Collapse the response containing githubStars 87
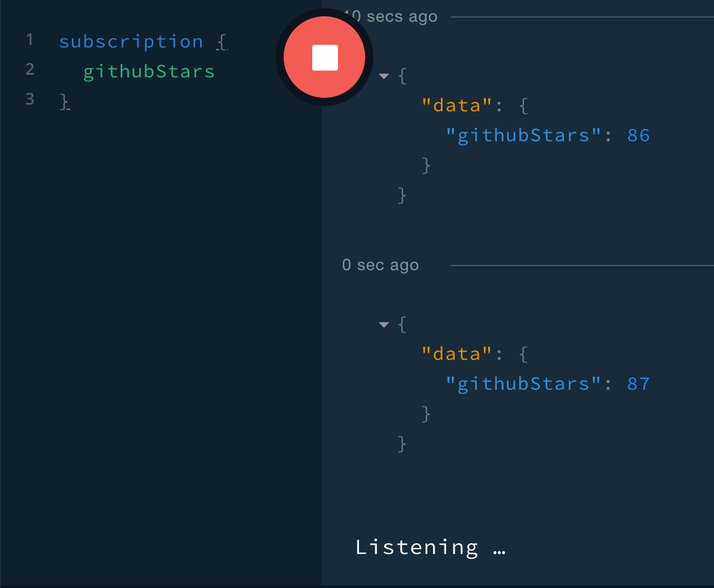The width and height of the screenshot is (714, 588). click(384, 325)
